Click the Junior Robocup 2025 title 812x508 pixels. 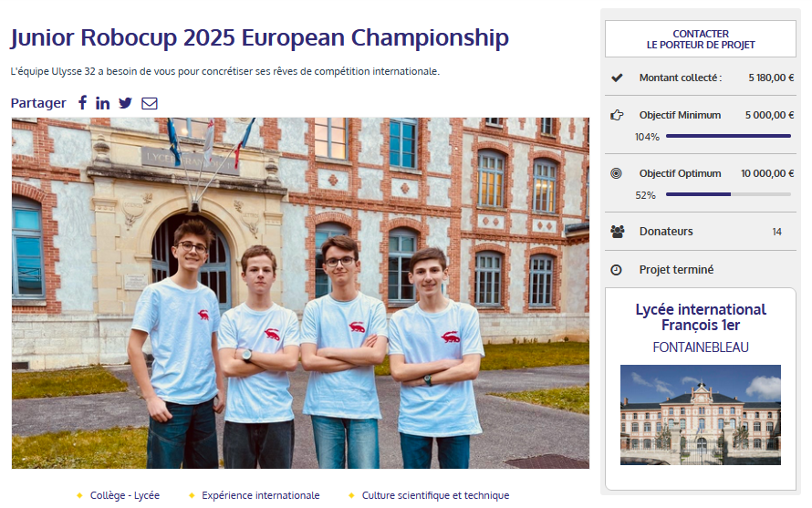click(x=260, y=38)
